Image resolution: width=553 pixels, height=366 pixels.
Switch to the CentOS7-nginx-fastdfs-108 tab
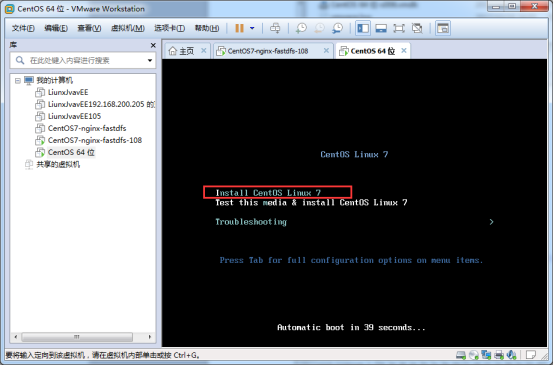(x=268, y=51)
